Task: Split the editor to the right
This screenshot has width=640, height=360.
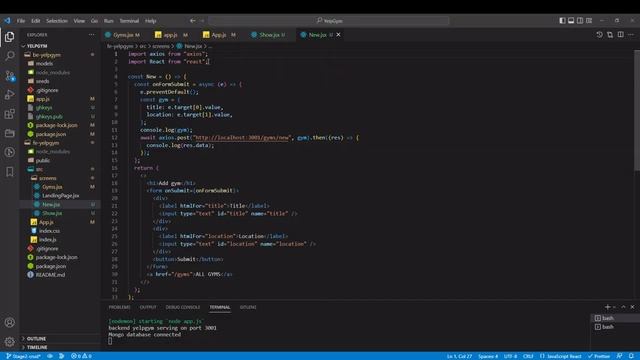Action: click(x=620, y=35)
